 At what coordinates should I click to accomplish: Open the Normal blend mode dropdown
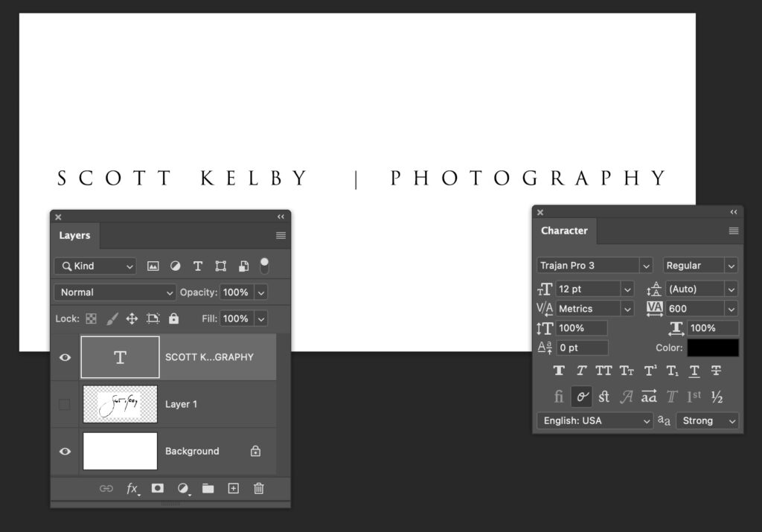115,292
